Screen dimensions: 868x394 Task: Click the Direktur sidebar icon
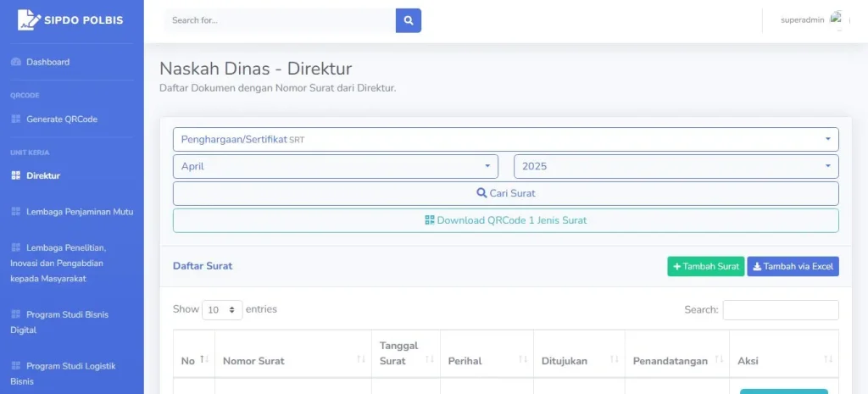tap(15, 176)
